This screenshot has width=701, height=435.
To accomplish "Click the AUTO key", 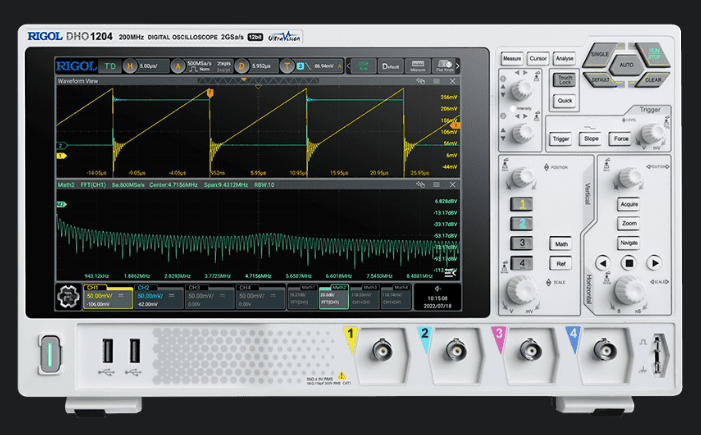I will pos(626,65).
